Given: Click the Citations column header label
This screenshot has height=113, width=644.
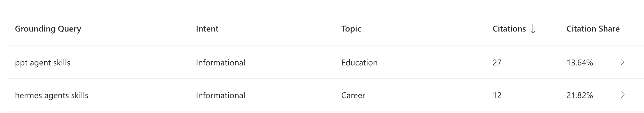Looking at the screenshot, I should click(x=509, y=29).
